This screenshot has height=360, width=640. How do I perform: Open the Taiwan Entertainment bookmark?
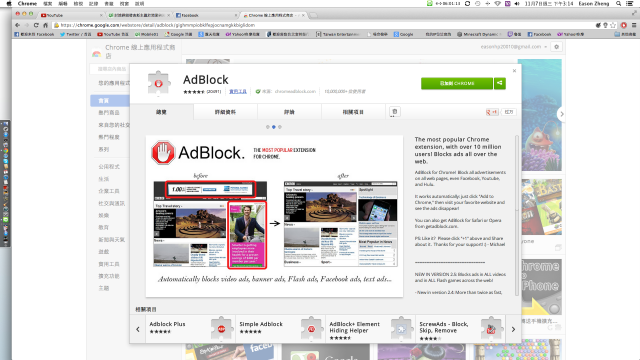pos(338,34)
